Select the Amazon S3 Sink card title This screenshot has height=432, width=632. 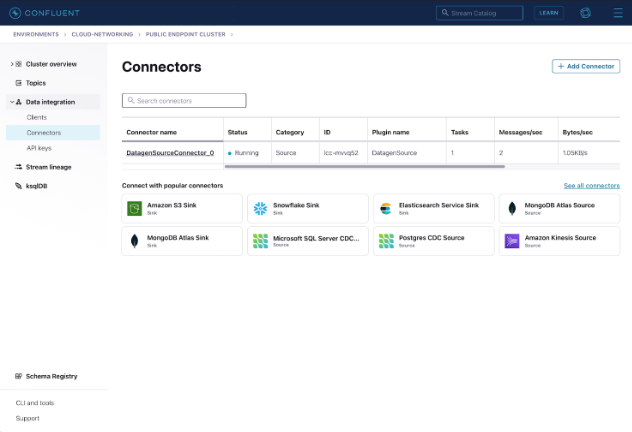[172, 205]
